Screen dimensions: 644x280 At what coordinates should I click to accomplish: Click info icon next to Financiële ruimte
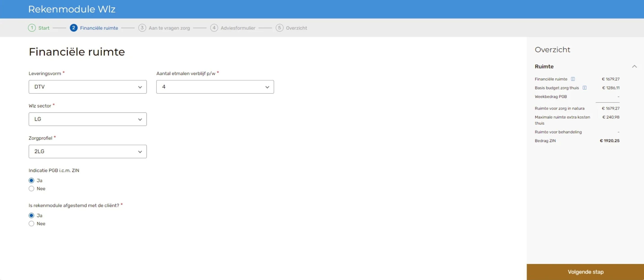(573, 79)
